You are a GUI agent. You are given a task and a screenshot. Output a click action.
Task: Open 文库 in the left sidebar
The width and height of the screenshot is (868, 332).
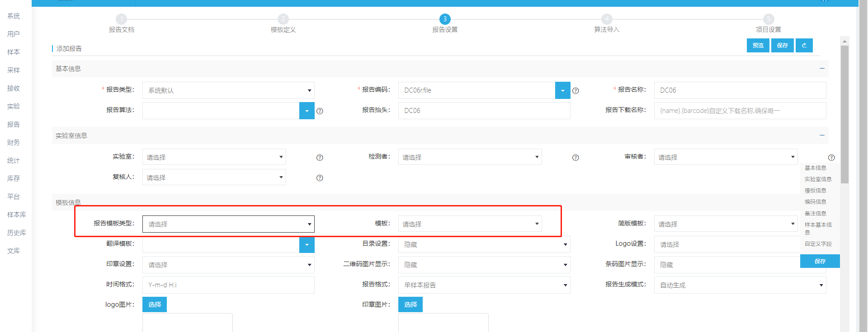[x=14, y=251]
